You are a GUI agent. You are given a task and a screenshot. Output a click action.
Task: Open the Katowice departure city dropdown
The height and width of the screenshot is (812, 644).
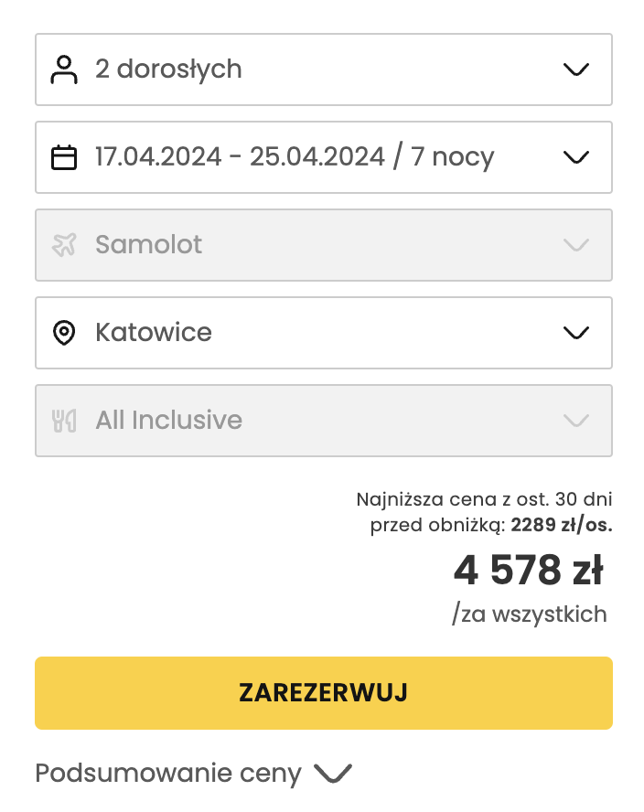coord(575,332)
